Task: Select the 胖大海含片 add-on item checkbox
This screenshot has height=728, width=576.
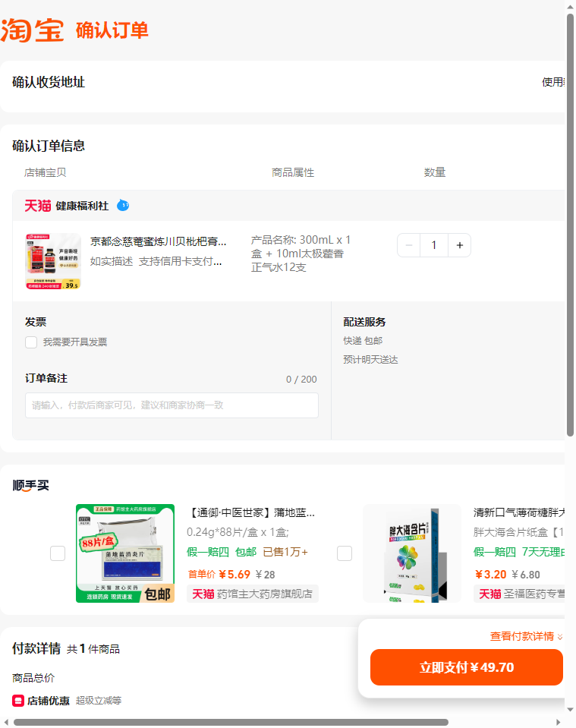Action: point(345,553)
